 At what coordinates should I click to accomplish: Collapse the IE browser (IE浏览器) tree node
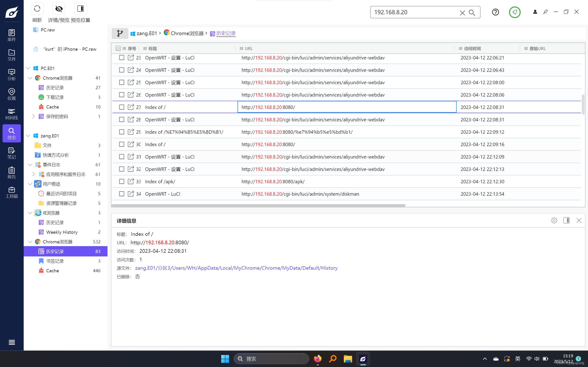(x=30, y=213)
